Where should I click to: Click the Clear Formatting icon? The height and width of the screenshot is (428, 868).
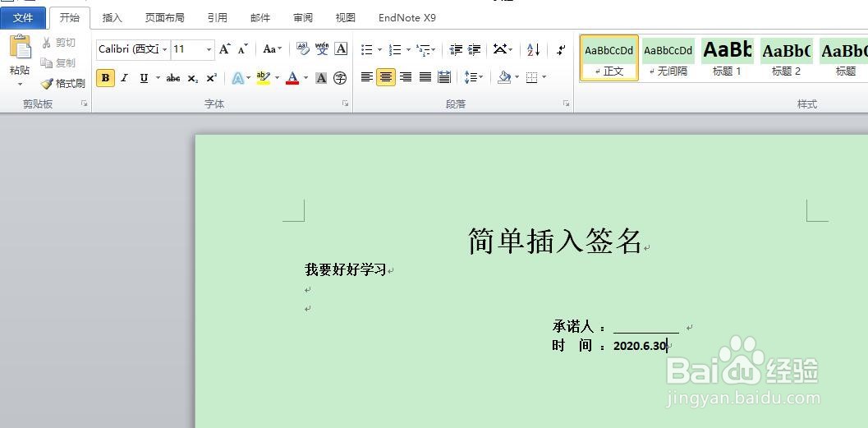302,49
